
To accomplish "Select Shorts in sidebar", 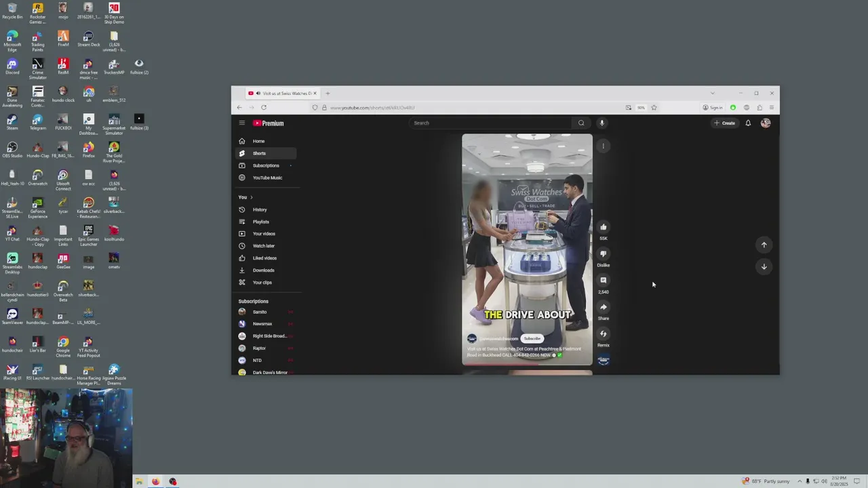I will (266, 153).
